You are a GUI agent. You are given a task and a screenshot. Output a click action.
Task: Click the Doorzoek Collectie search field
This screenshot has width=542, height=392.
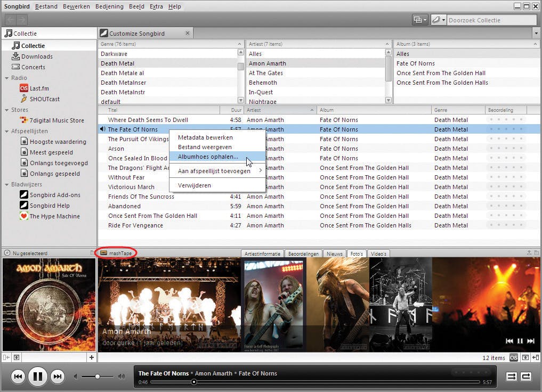[x=491, y=20]
